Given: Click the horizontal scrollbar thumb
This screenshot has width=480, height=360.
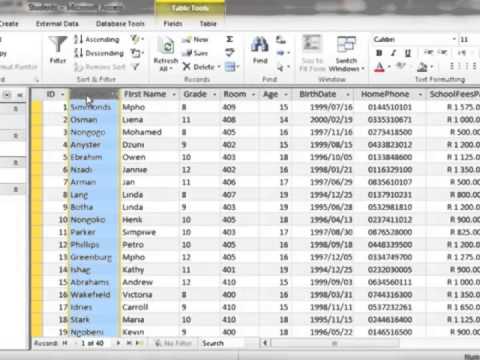Looking at the screenshot, I should coord(335,343).
